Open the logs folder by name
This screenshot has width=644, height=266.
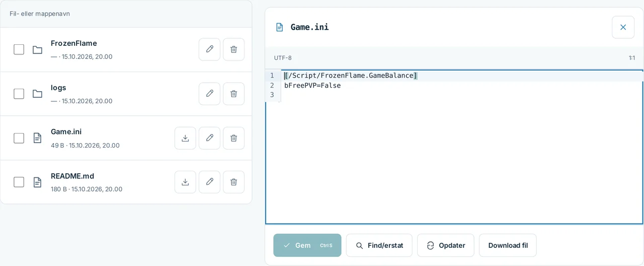click(58, 88)
